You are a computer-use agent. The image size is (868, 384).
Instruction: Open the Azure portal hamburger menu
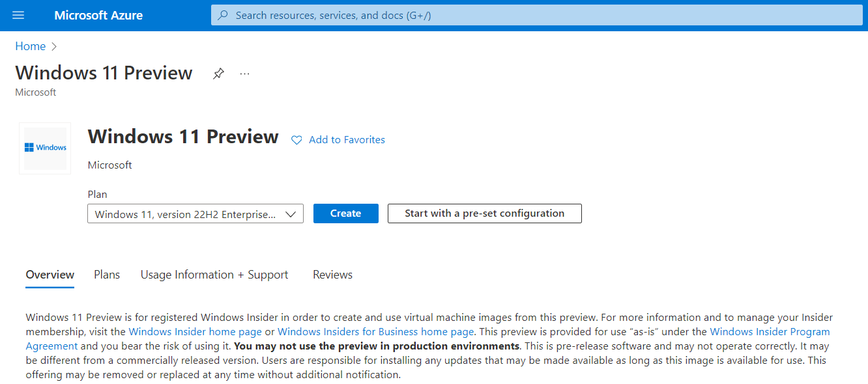[18, 15]
